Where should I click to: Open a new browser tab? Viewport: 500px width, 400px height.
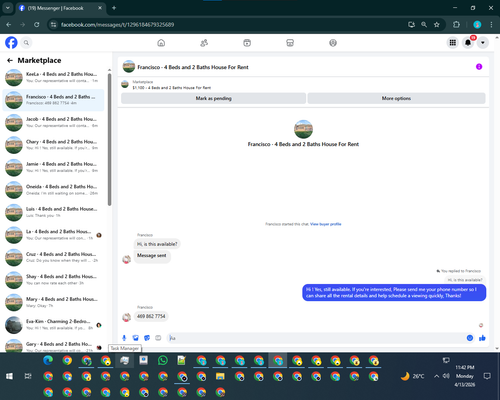click(114, 8)
